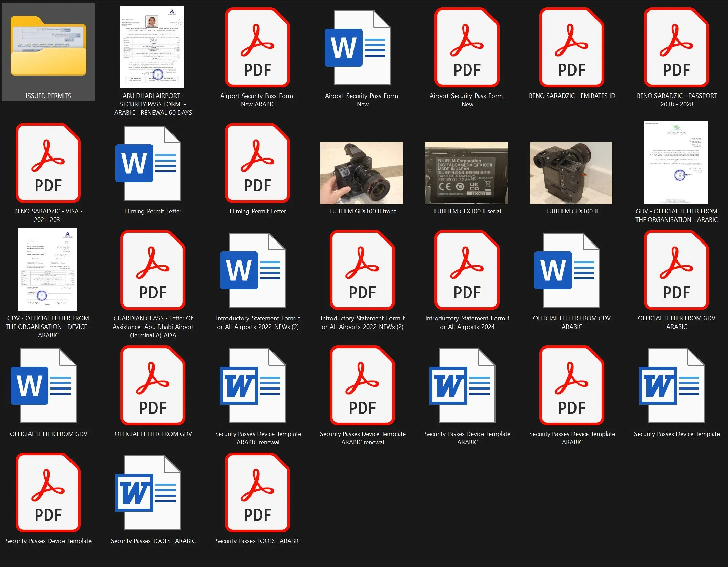Select BENO SARADZIC - PASSPORT 2018 - 2028 PDF
728x567 pixels.
pos(676,47)
